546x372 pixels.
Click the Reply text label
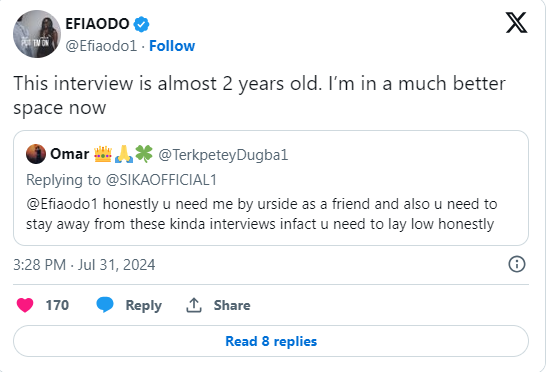143,305
